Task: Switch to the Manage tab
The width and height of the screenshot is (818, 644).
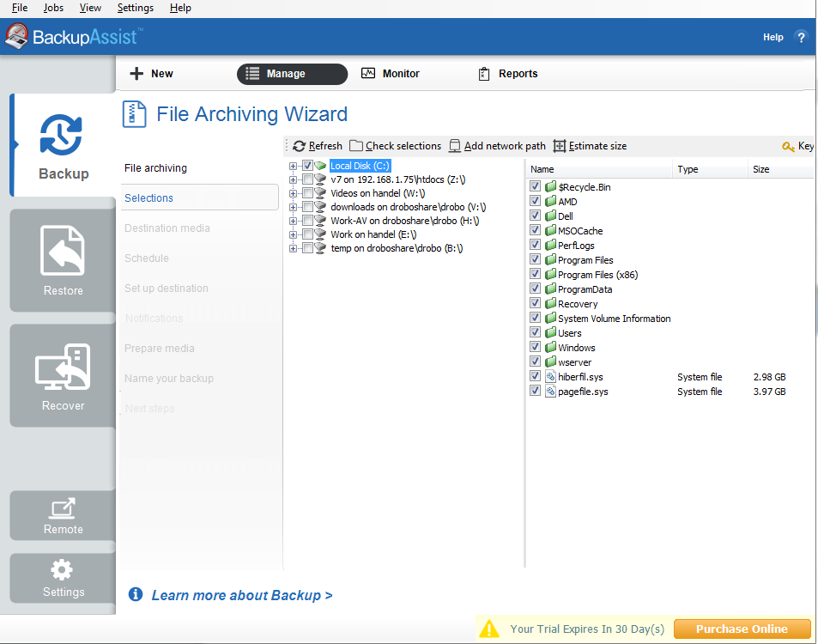Action: pos(292,74)
